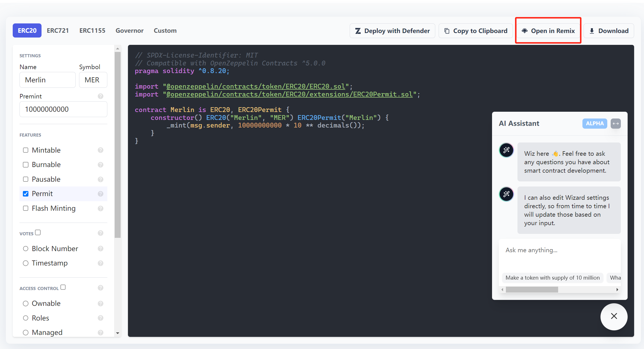Toggle the Access Control checkbox
Image resolution: width=644 pixels, height=349 pixels.
63,287
